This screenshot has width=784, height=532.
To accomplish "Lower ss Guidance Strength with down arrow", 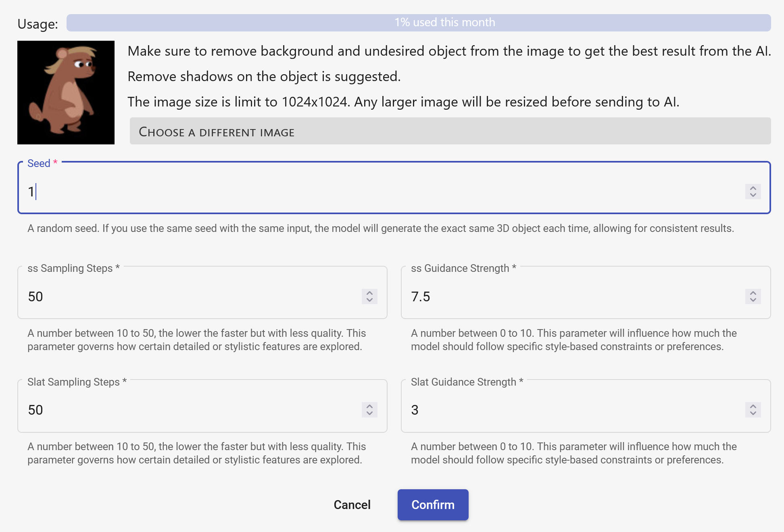I will click(x=753, y=300).
